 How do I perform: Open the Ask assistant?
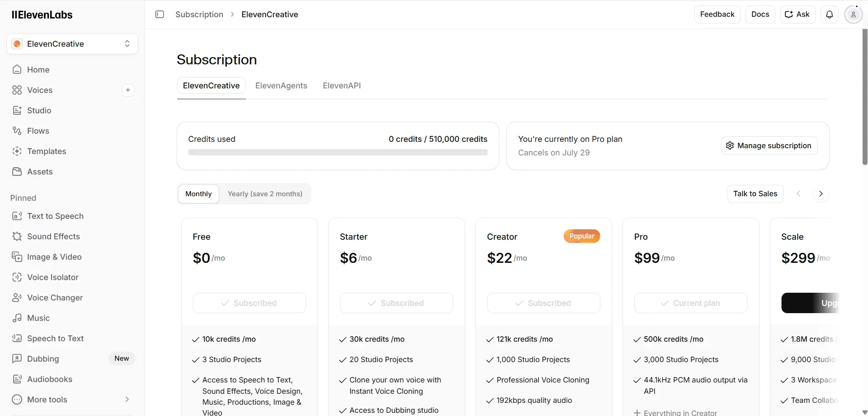[797, 15]
